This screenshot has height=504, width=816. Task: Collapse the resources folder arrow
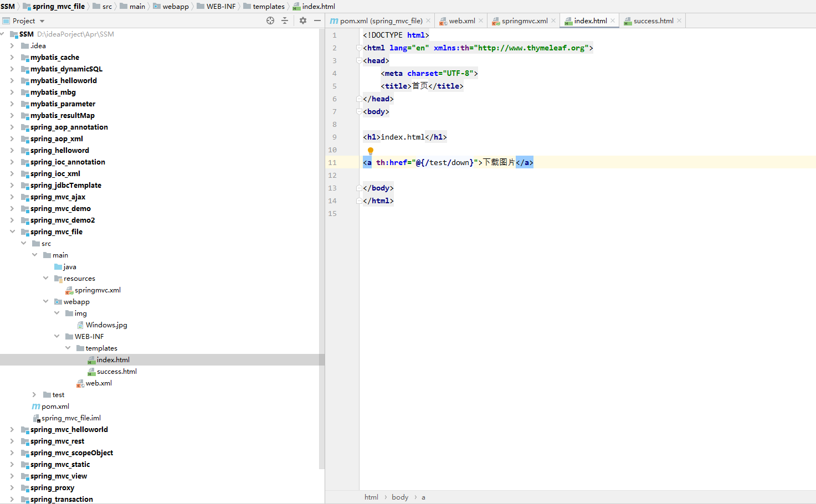pos(45,278)
